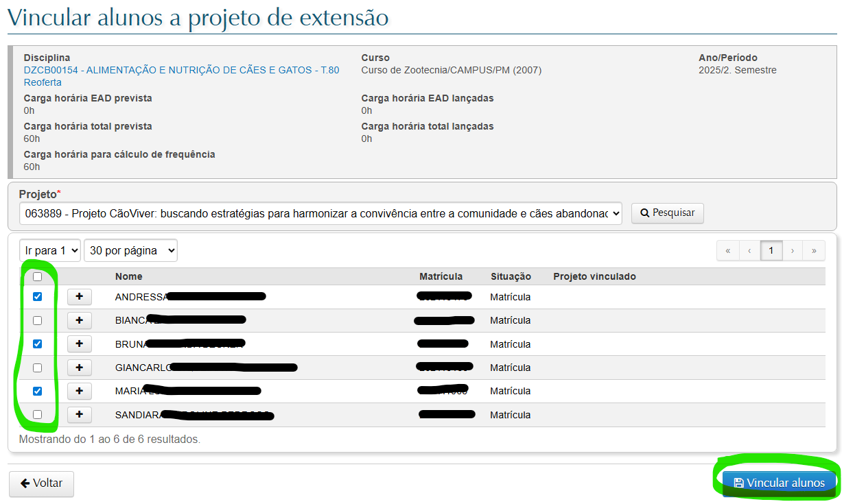Toggle the select-all checkbox in table header

tap(38, 277)
